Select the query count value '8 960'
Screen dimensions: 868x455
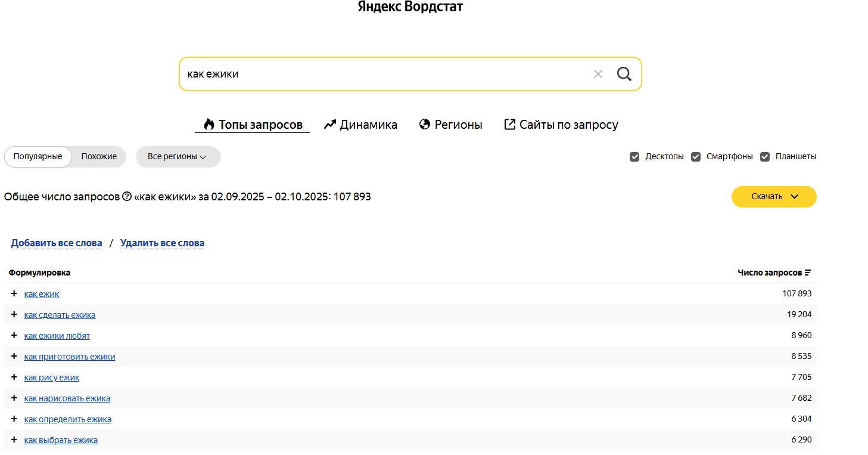801,335
